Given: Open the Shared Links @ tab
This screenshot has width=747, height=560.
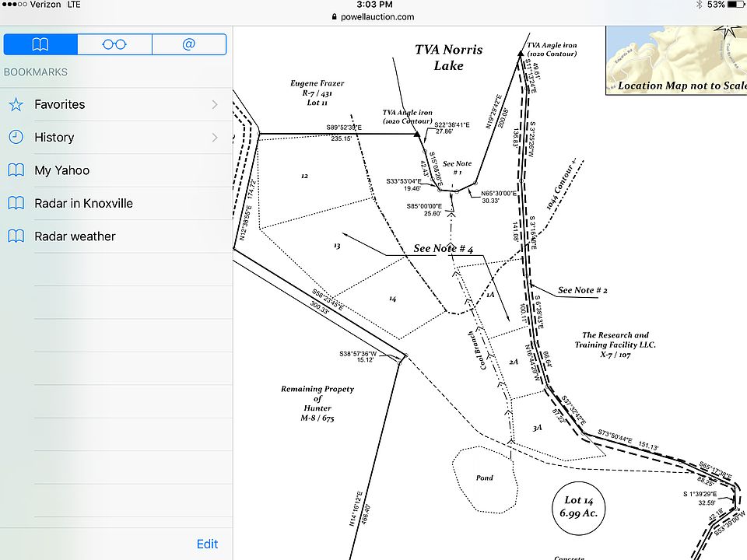Looking at the screenshot, I should [188, 44].
